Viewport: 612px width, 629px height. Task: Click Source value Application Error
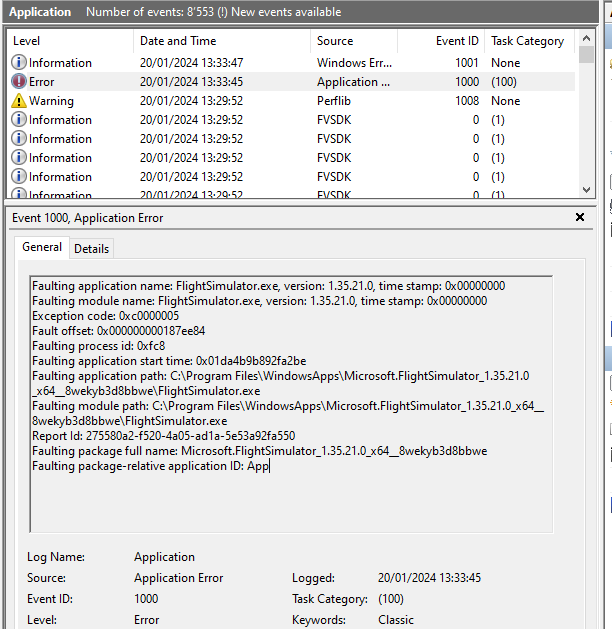[x=178, y=578]
